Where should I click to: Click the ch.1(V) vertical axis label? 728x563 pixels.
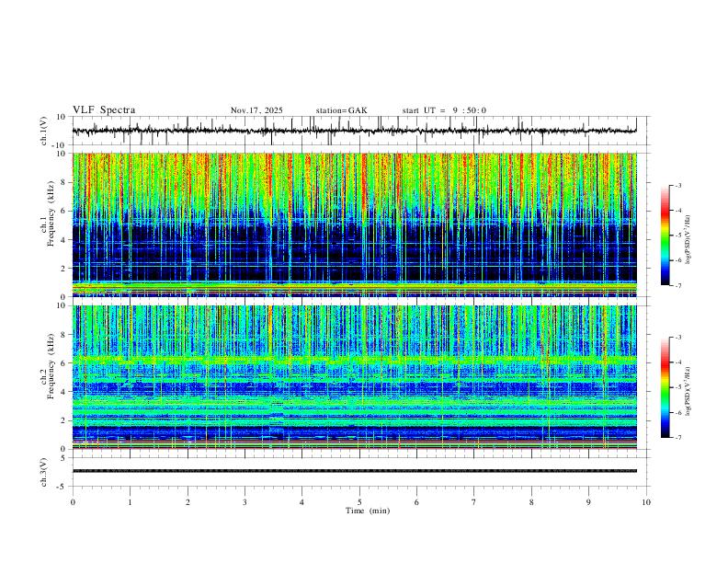[x=44, y=131]
